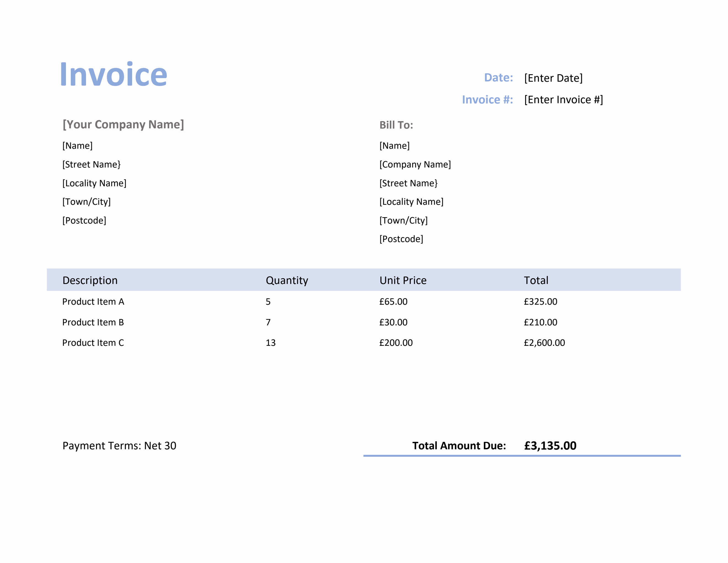Select the Product Item A cell

click(x=93, y=302)
